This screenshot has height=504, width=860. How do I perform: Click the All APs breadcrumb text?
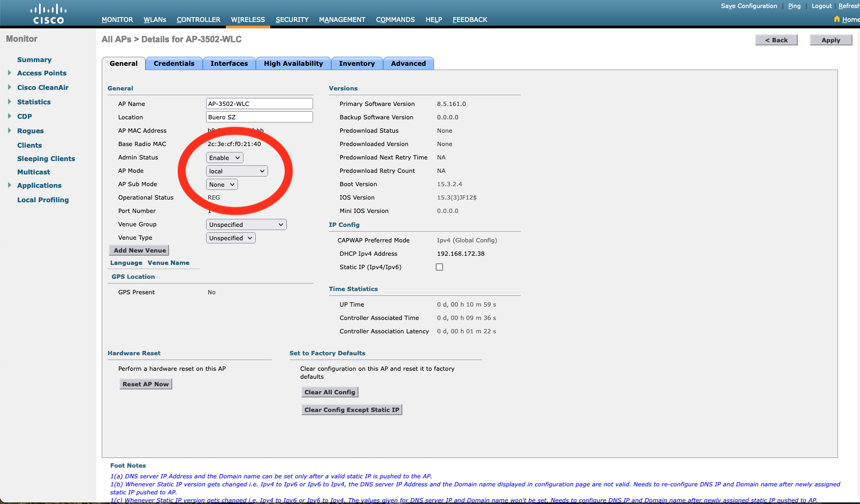[117, 40]
